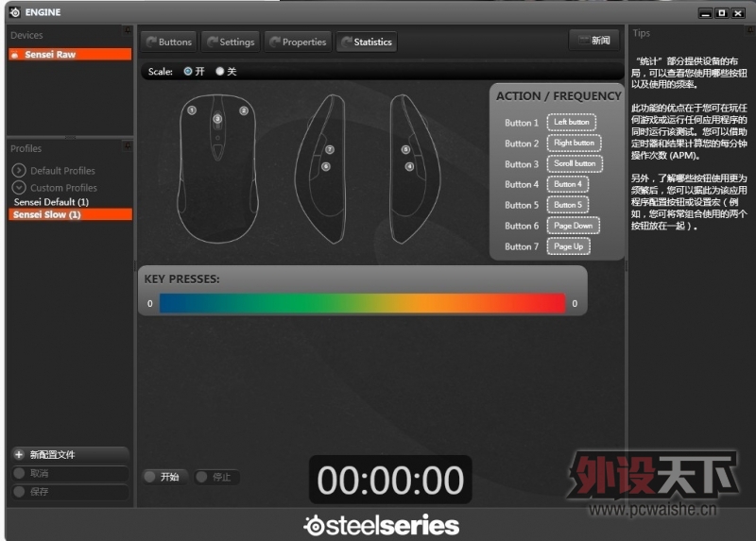Screen dimensions: 756x541
Task: Select the Statistics tab
Action: coord(367,42)
